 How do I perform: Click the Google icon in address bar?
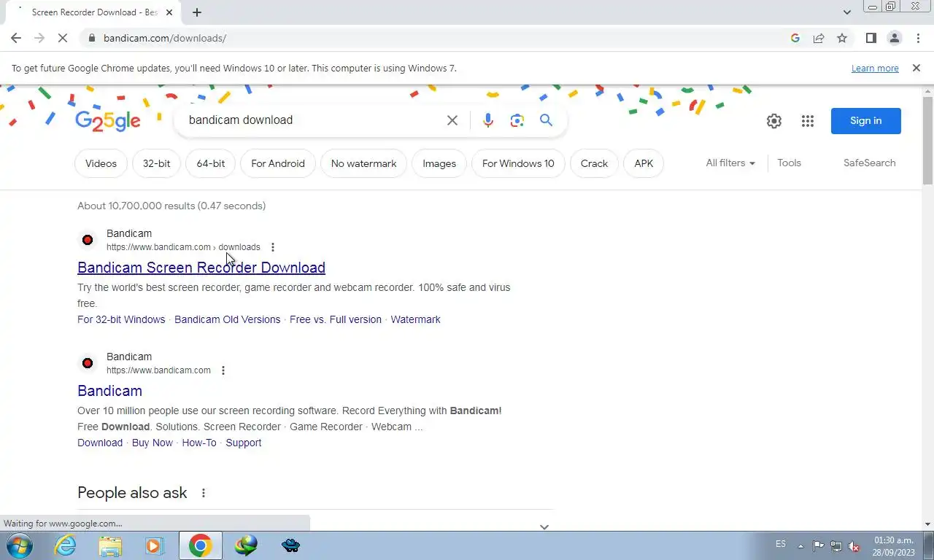point(795,38)
